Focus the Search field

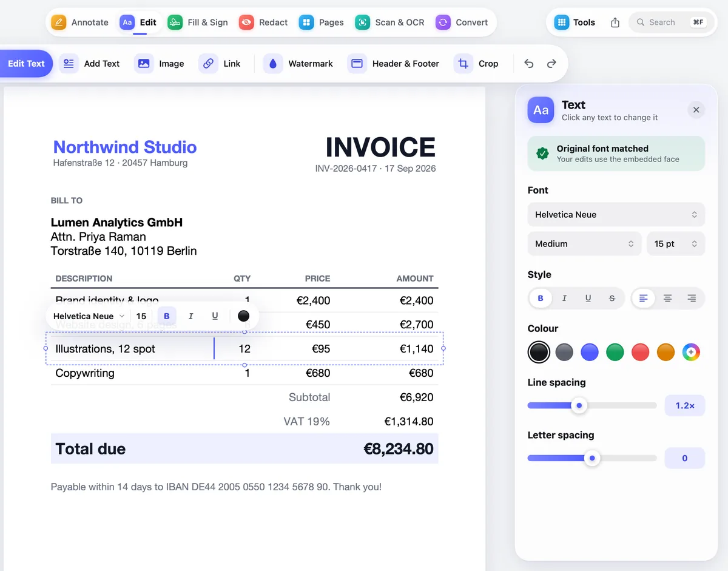[x=671, y=22]
